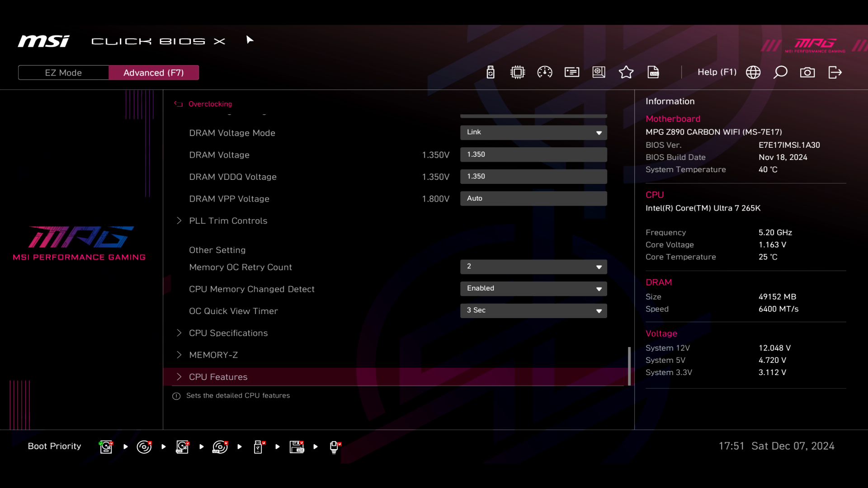
Task: Click the globe language icon
Action: [x=753, y=72]
